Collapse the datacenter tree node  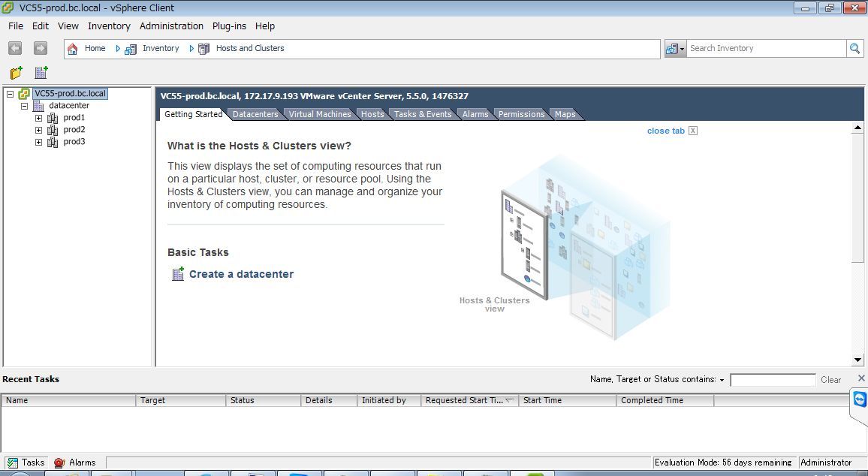pyautogui.click(x=24, y=106)
